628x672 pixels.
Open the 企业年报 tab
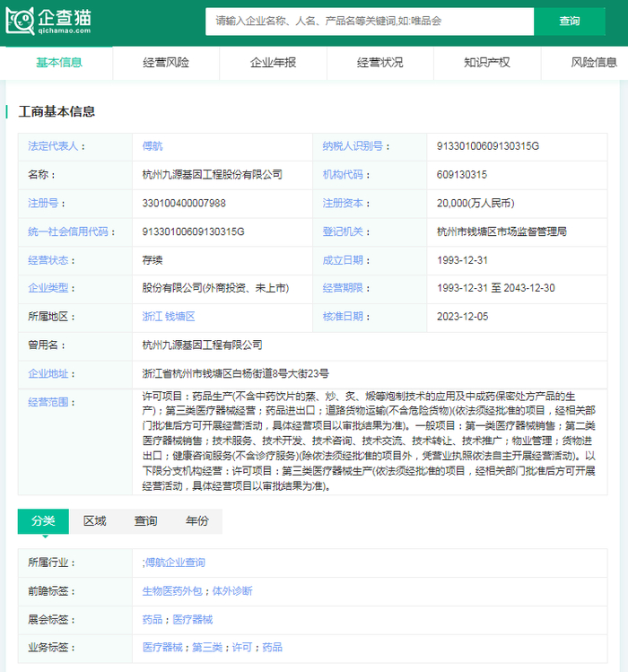click(273, 63)
